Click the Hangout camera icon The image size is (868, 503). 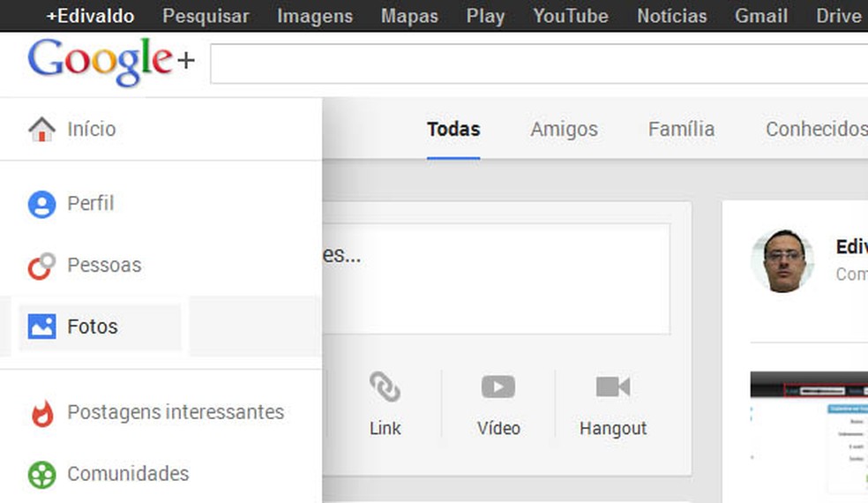pyautogui.click(x=613, y=387)
